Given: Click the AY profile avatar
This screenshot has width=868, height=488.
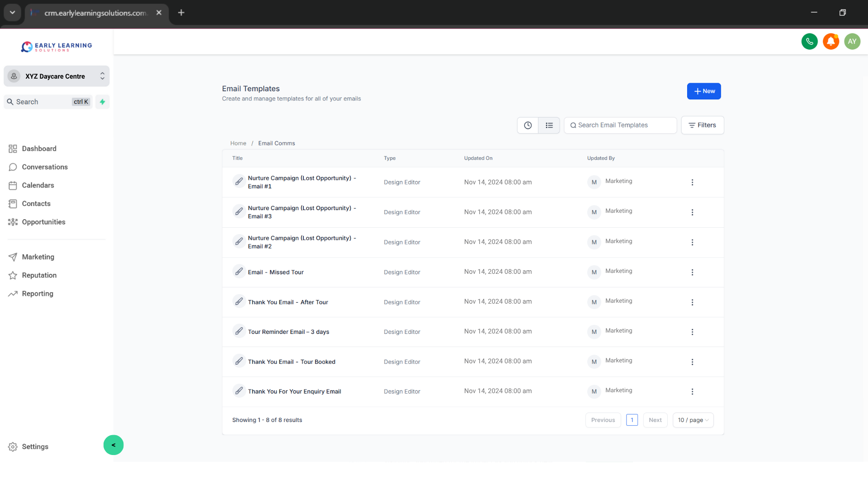Looking at the screenshot, I should coord(853,41).
